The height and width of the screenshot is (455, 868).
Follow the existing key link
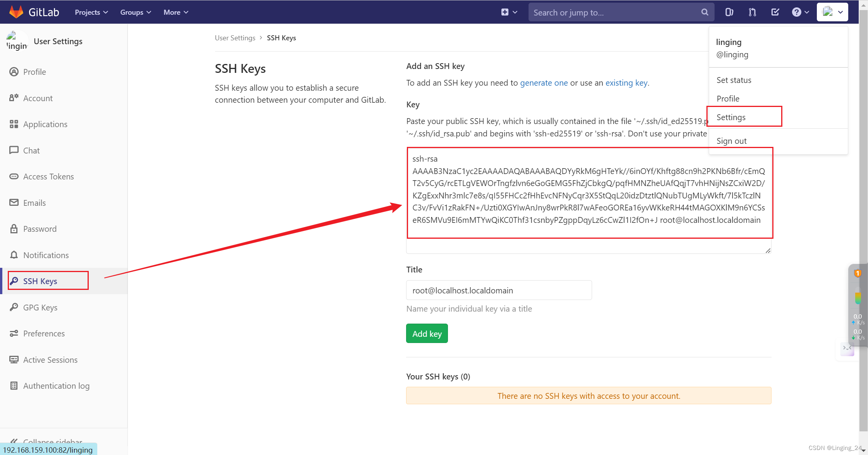pos(626,83)
